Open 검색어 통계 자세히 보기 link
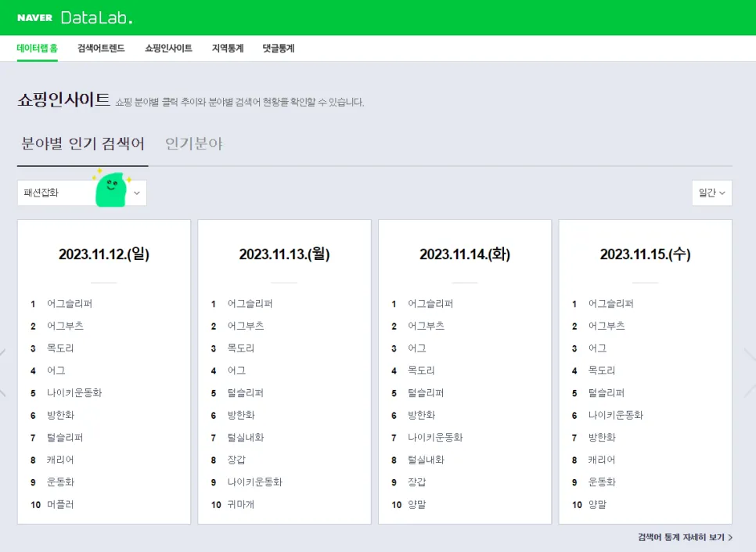This screenshot has width=756, height=552. tap(685, 537)
